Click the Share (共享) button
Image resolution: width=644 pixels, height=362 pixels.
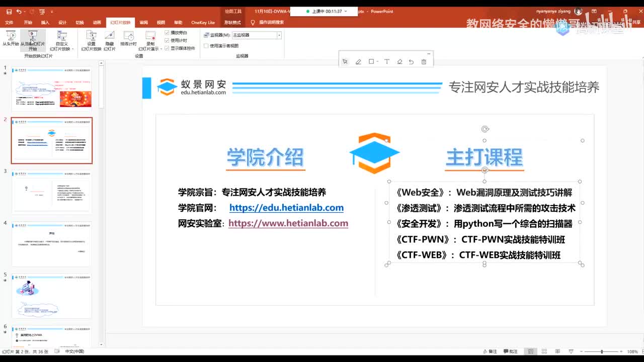tap(636, 23)
